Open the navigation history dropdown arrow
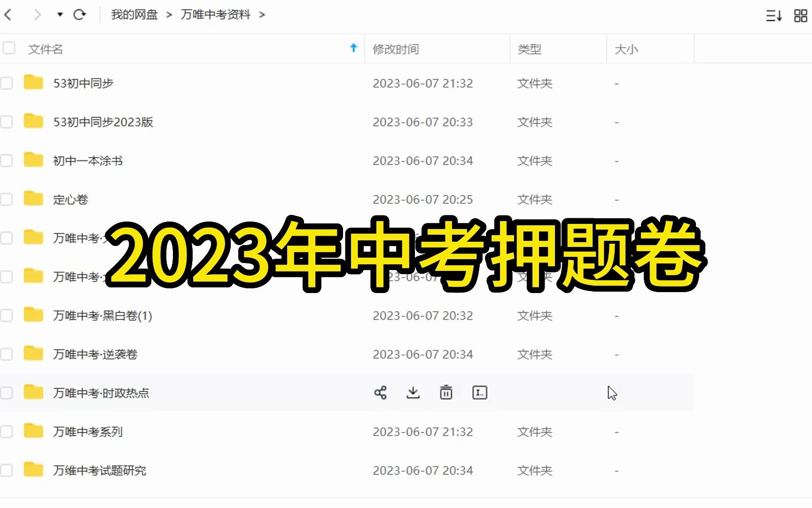Image resolution: width=812 pixels, height=508 pixels. point(60,15)
